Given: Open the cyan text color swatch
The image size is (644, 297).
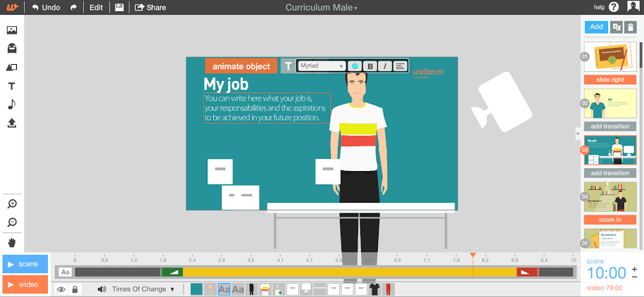Looking at the screenshot, I should click(355, 66).
